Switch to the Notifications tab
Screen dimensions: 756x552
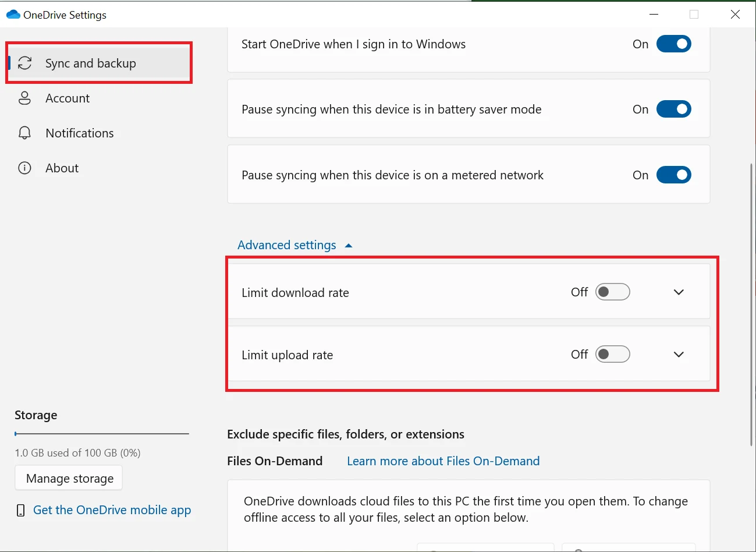click(x=80, y=133)
